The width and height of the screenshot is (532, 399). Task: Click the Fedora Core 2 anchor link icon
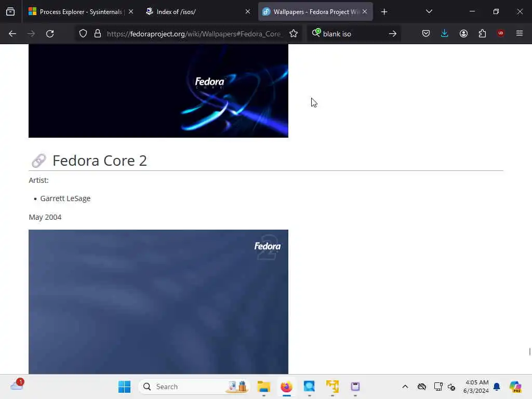[x=38, y=161]
